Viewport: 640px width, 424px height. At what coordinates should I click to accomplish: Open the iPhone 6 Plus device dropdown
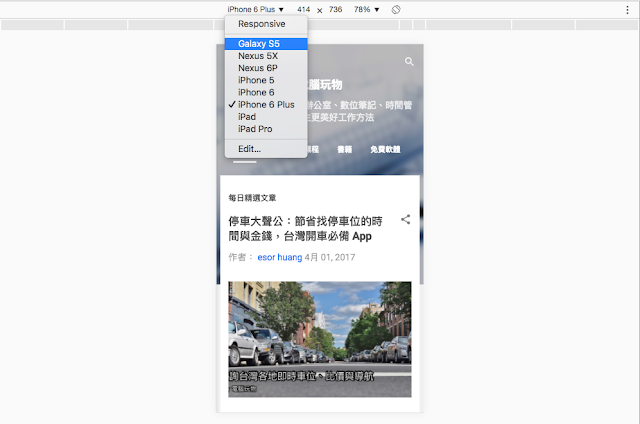(x=256, y=9)
